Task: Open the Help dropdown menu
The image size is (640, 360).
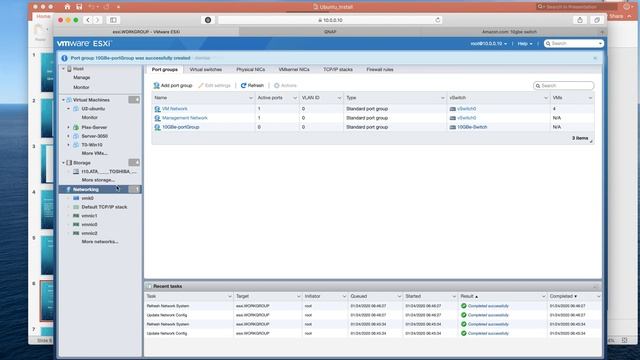Action: (x=525, y=44)
